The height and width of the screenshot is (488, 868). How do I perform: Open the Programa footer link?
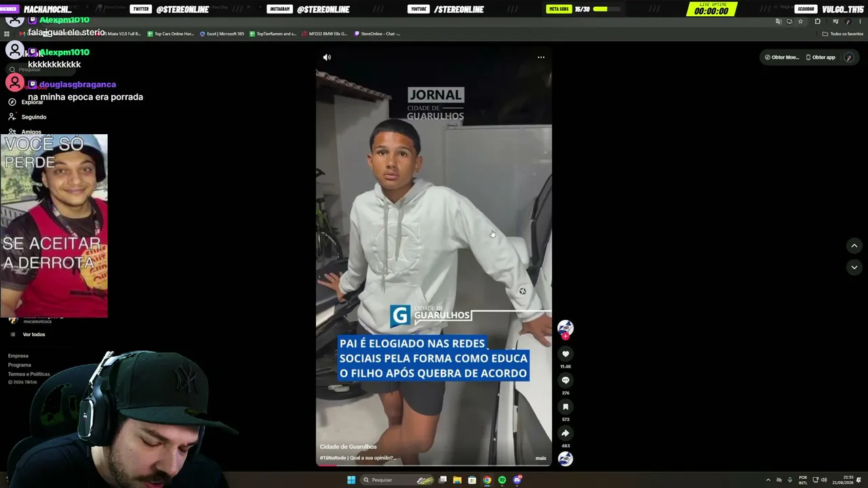coord(20,365)
